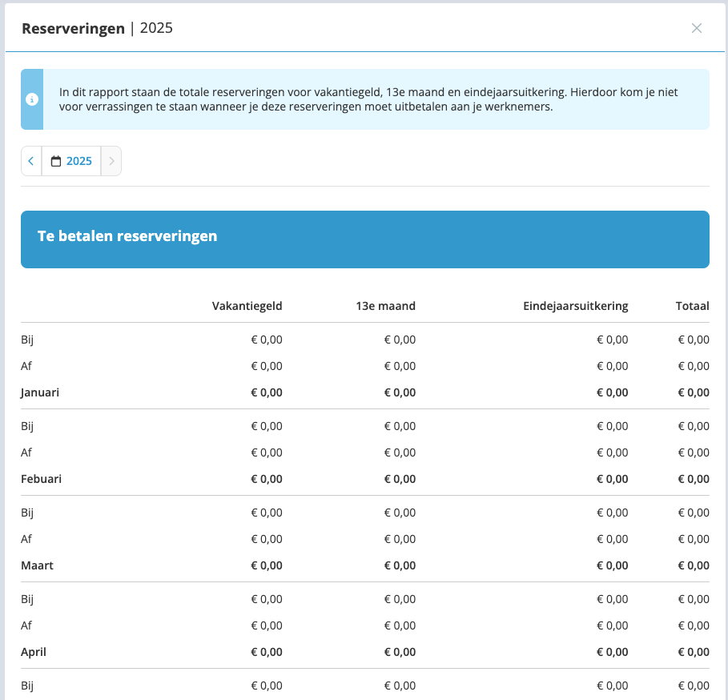728x700 pixels.
Task: Select the Eindejaarsuitkering column header
Action: click(x=575, y=306)
